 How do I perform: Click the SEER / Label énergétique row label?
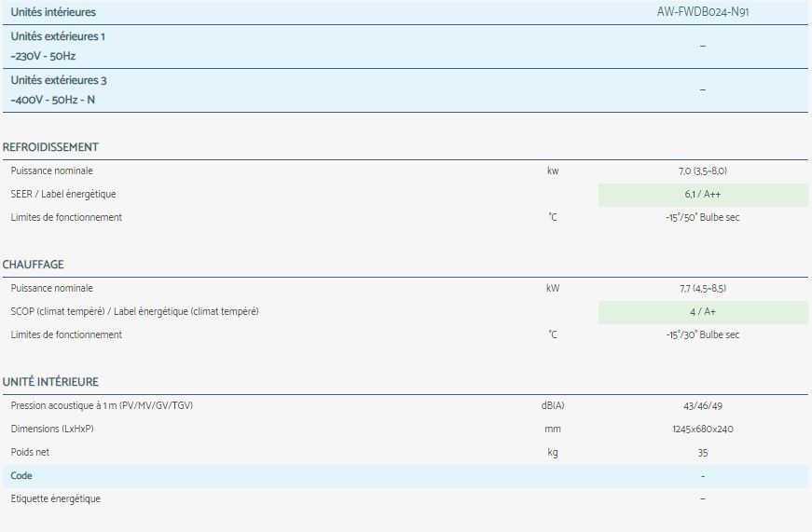point(63,194)
